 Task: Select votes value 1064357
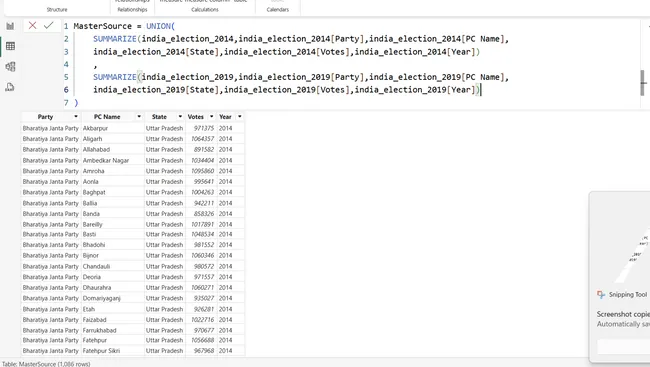[x=202, y=139]
